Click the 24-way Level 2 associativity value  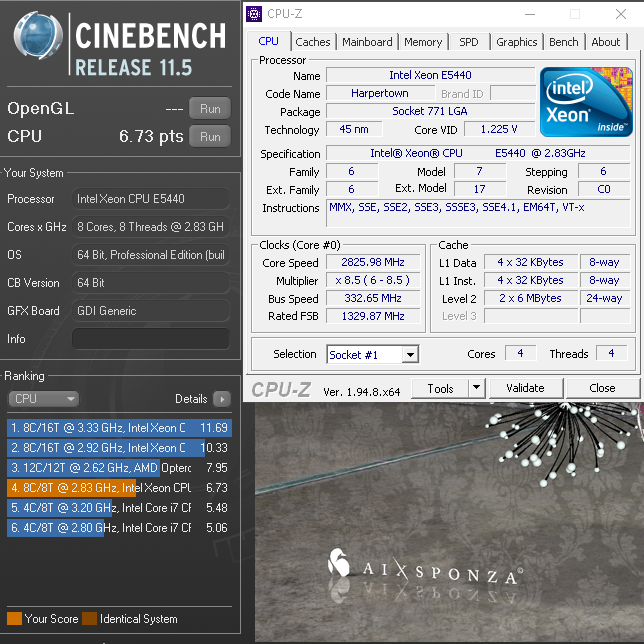click(604, 298)
